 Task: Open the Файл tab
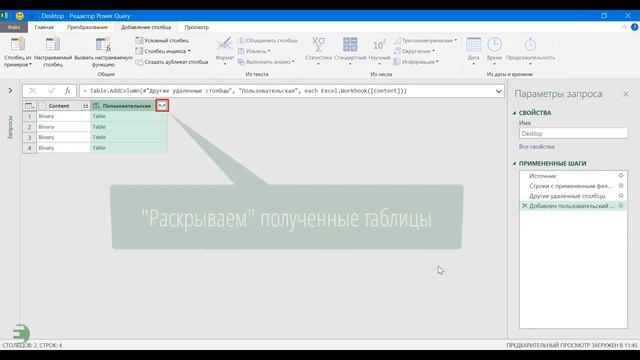pyautogui.click(x=14, y=27)
